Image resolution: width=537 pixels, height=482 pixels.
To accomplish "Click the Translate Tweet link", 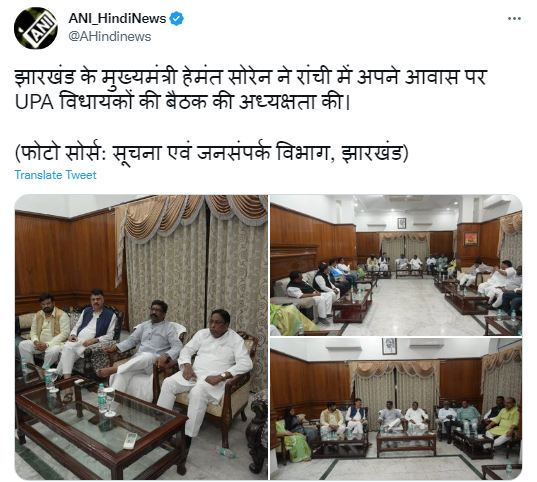I will tap(55, 175).
